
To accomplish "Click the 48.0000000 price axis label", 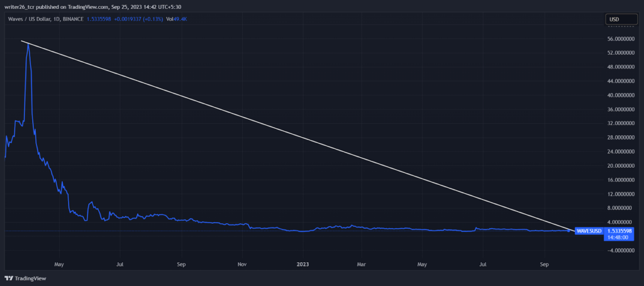I will click(619, 67).
